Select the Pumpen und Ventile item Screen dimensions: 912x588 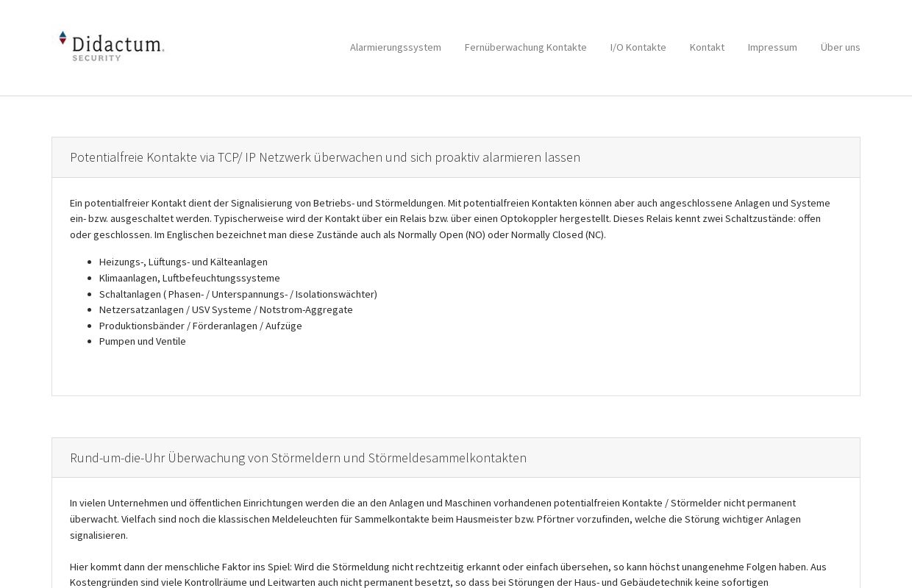click(x=142, y=341)
